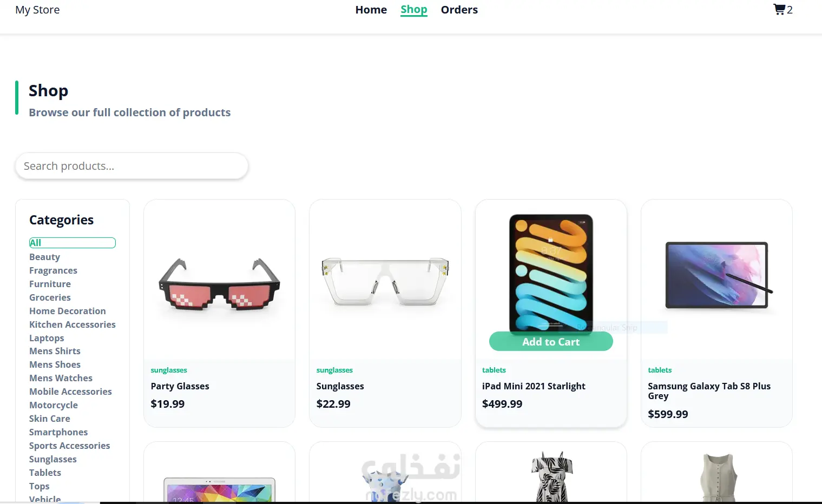Open the shopping cart icon
This screenshot has height=504, width=822.
coord(779,10)
